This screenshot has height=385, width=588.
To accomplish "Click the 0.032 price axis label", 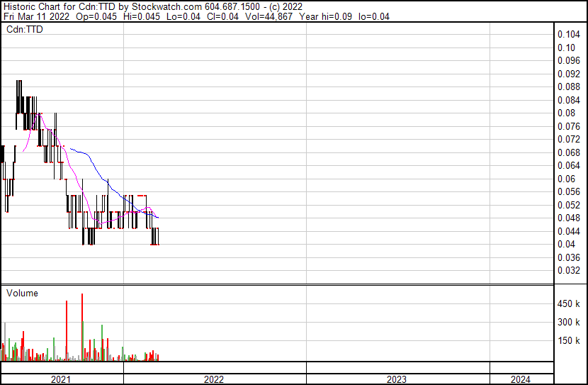I will (569, 270).
